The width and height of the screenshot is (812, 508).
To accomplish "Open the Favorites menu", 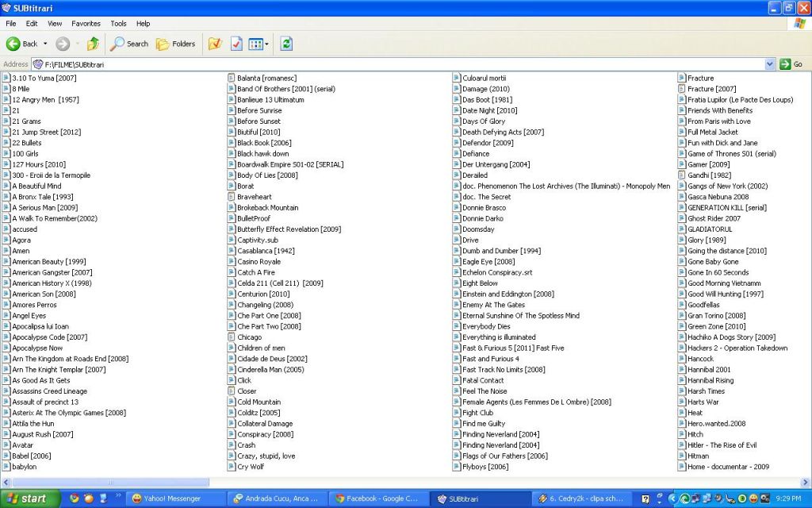I will 86,24.
